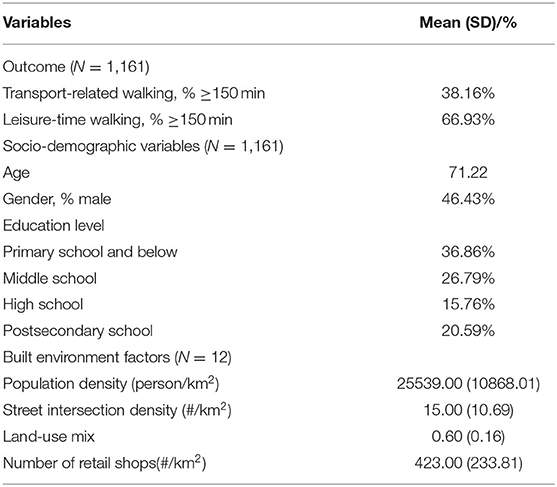Select the Middle school percentage 26.79%
The image size is (557, 487).
[x=468, y=278]
